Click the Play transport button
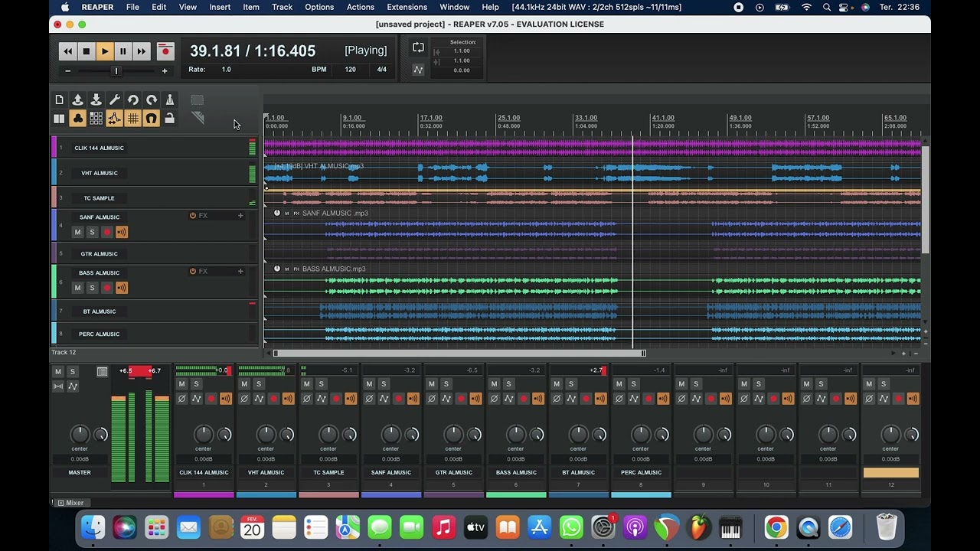980x551 pixels. point(105,51)
